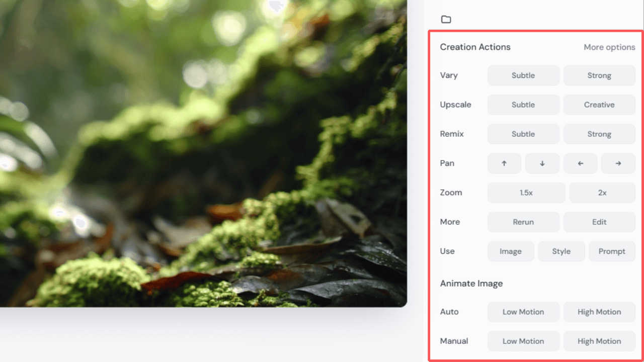The height and width of the screenshot is (362, 644).
Task: Pan the image right with arrow
Action: (618, 163)
